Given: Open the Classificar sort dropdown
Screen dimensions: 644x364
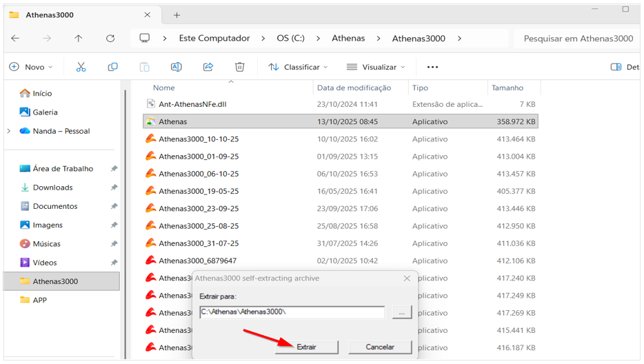Looking at the screenshot, I should tap(298, 67).
